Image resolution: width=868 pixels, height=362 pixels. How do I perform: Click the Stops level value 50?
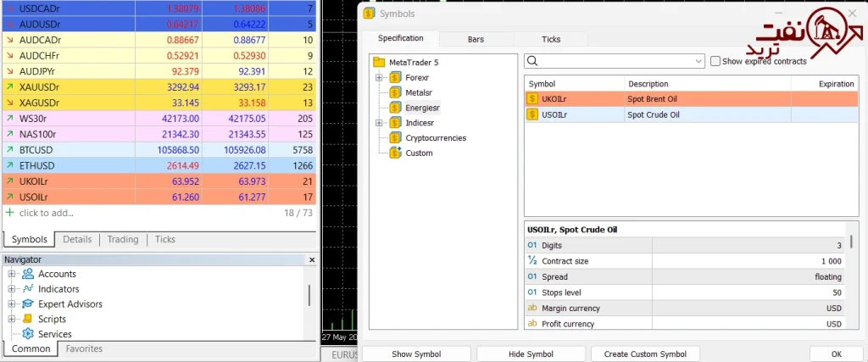(x=837, y=292)
